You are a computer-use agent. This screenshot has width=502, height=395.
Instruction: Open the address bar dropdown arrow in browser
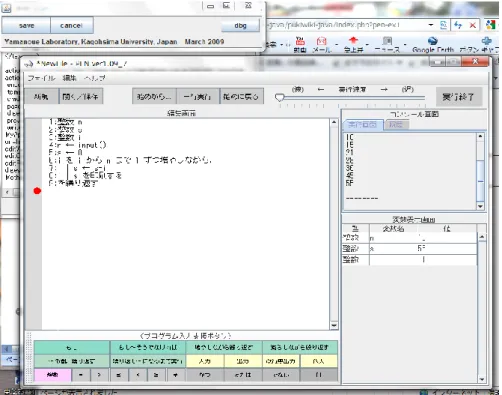click(x=431, y=25)
